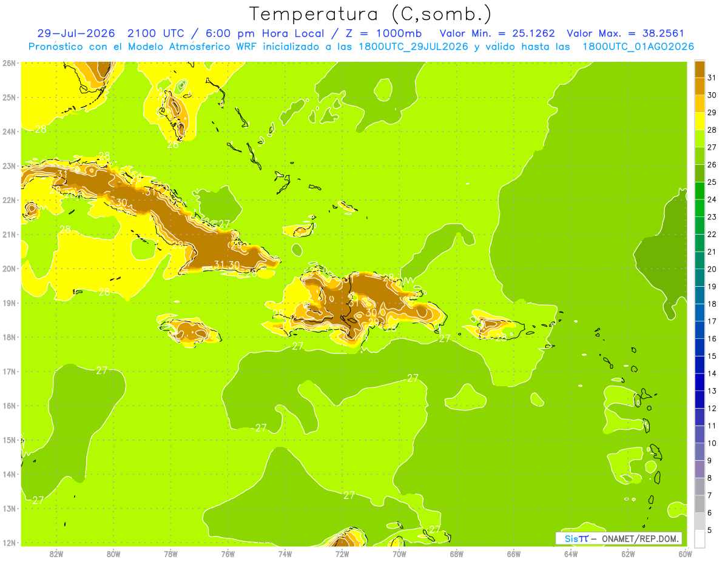Screen dimensions: 728x562
Task: Click the legend value 10
Action: (712, 443)
